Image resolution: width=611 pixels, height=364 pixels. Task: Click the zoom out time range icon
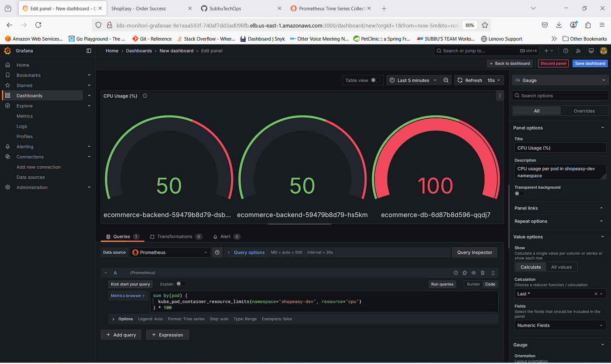(446, 80)
